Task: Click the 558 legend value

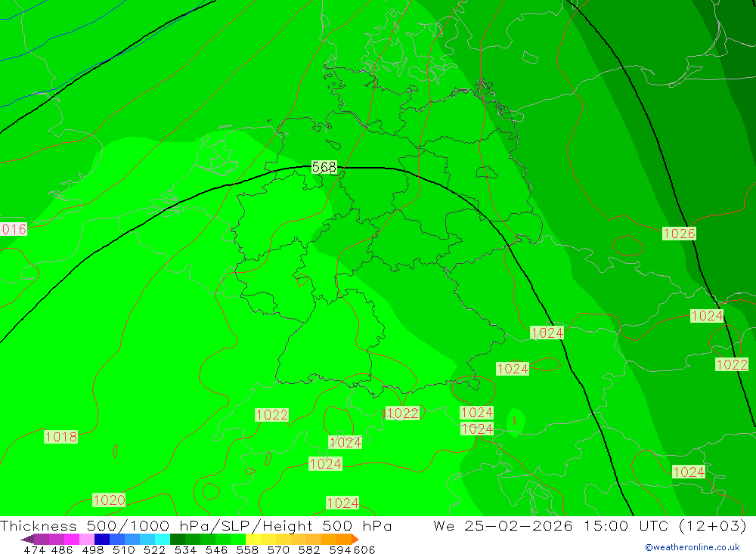Action: [247, 550]
